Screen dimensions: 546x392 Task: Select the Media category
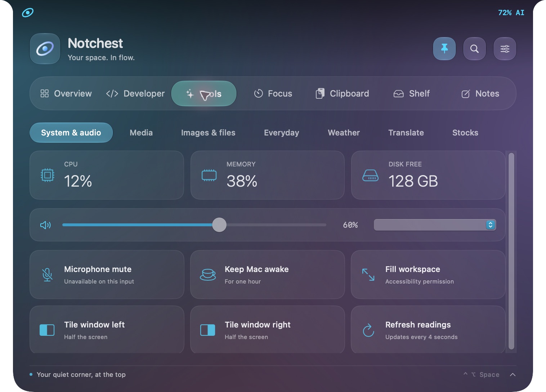point(141,133)
